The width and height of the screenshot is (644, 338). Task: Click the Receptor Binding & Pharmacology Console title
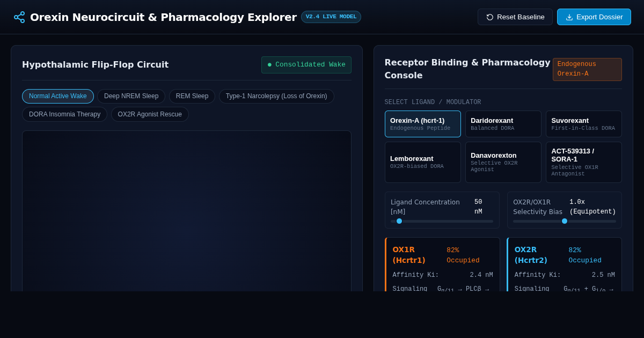467,69
